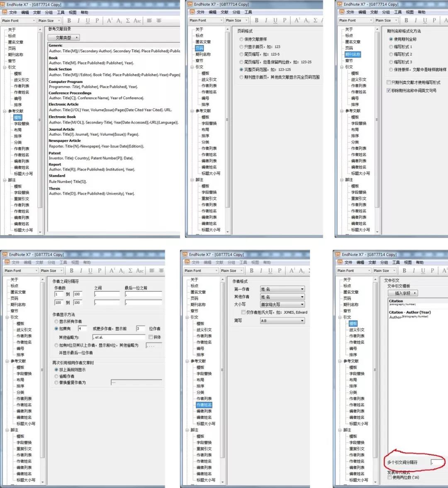The image size is (448, 488).
Task: Collapse the 脚注 tree node in the 页码格式 window
Action: pyautogui.click(x=192, y=180)
